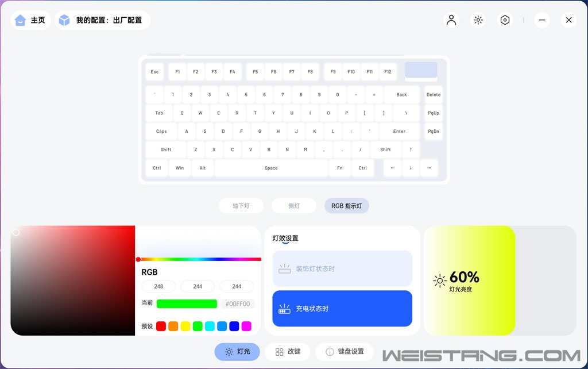Go to home page via 主页 button

(x=30, y=20)
